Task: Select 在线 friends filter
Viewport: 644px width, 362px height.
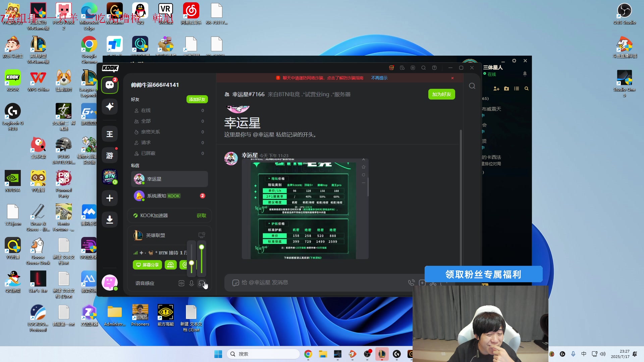Action: click(169, 110)
